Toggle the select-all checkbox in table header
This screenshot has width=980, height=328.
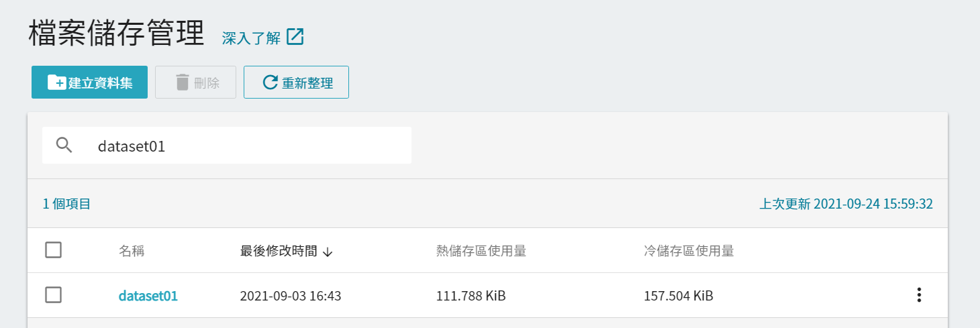pos(54,250)
